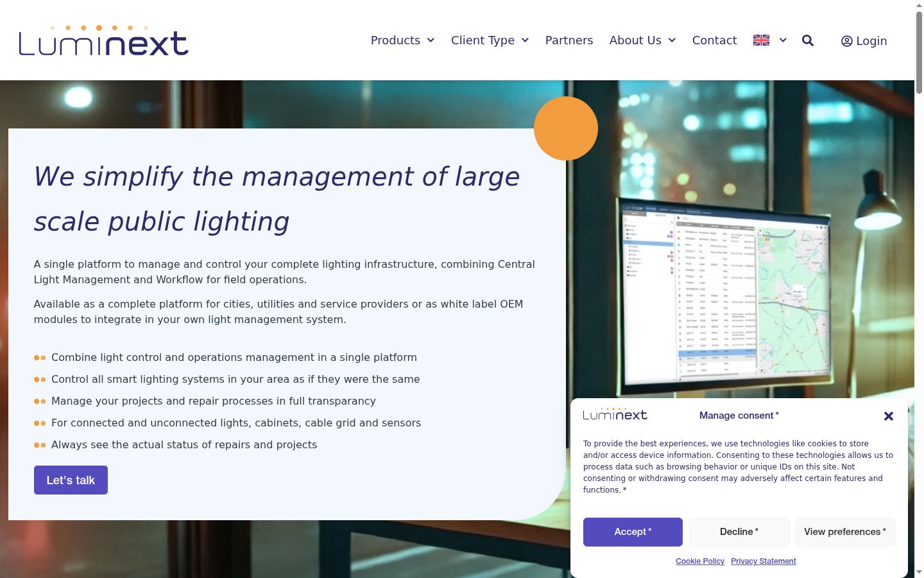924x578 pixels.
Task: Click the Luminext logo in consent dialog
Action: (615, 414)
